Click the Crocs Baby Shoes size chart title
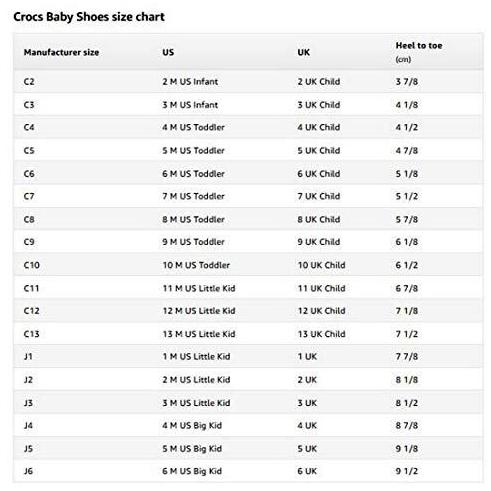Screen dimensions: 491x491 click(89, 17)
